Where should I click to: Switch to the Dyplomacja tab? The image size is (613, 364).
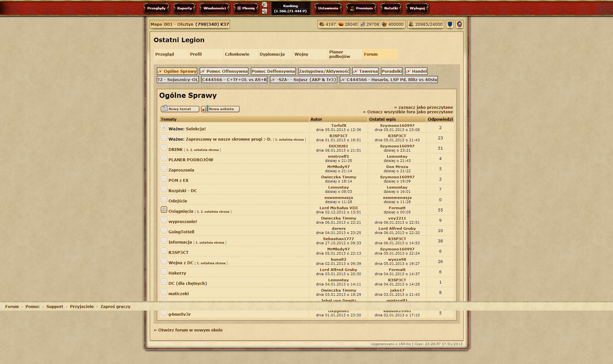pos(272,54)
